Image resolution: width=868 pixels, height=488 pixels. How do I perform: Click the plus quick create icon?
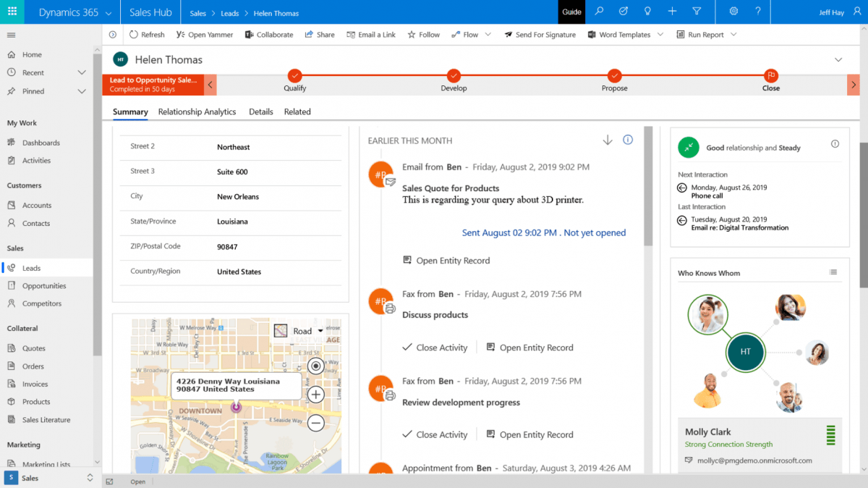673,12
